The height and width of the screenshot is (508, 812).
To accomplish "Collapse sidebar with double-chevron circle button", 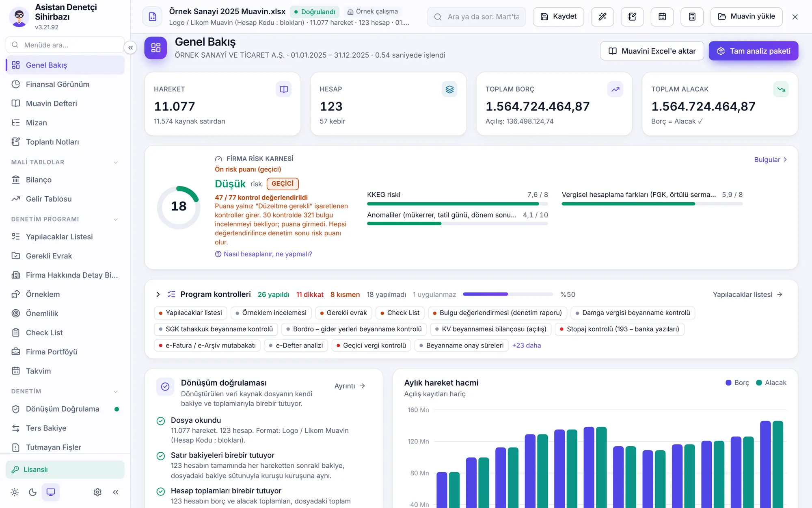I will 130,48.
